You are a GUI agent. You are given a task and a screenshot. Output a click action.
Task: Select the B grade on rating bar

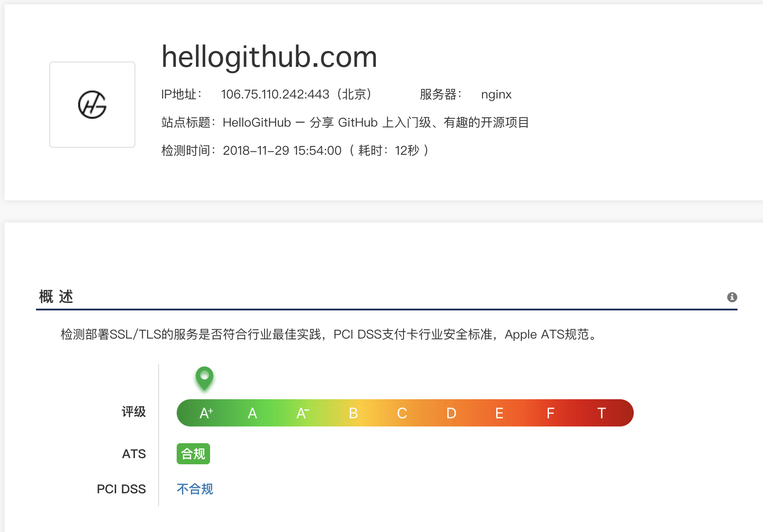coord(353,413)
